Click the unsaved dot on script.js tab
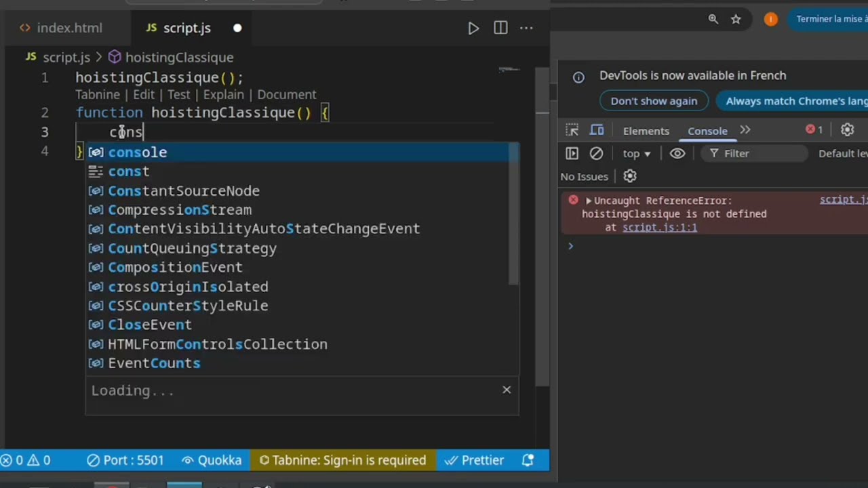The height and width of the screenshot is (488, 868). click(237, 28)
